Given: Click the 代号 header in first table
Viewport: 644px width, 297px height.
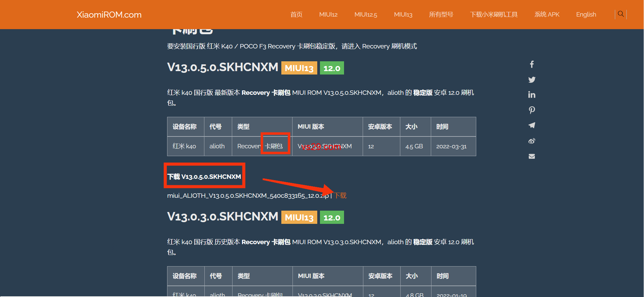Looking at the screenshot, I should click(218, 127).
